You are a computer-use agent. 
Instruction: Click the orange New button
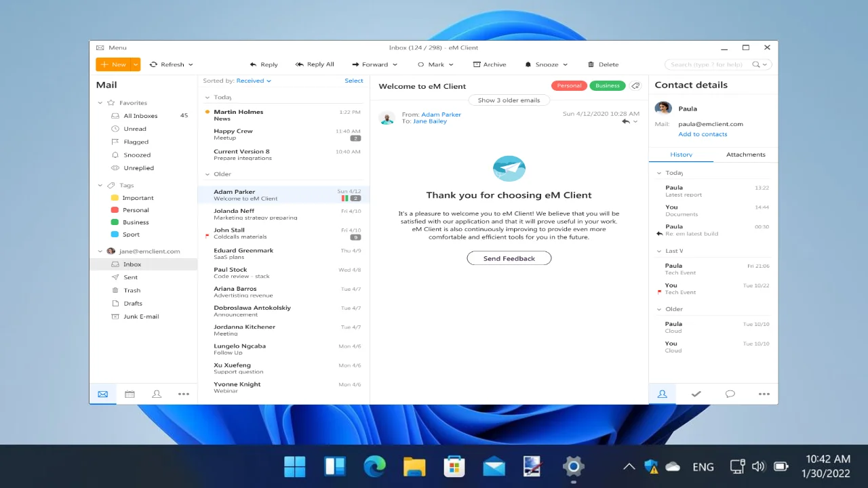click(x=113, y=64)
